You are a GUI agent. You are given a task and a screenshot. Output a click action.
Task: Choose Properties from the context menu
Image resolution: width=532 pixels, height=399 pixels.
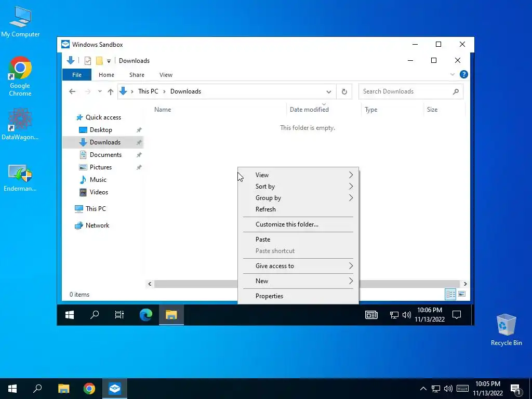[298, 296]
